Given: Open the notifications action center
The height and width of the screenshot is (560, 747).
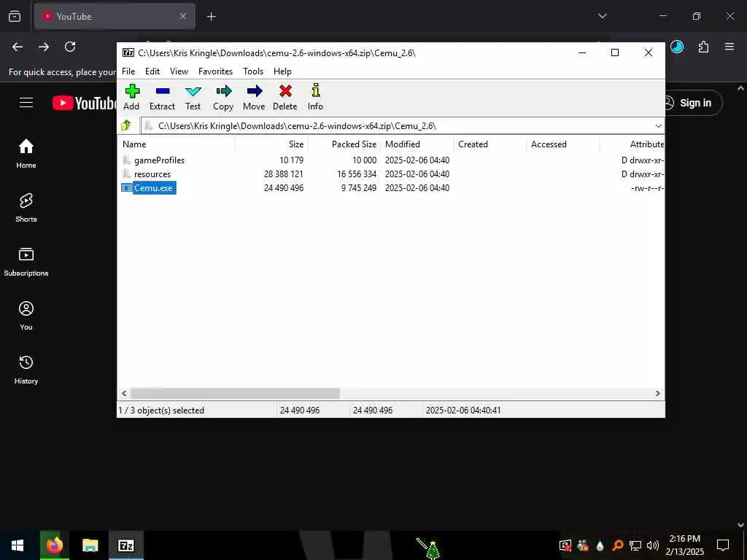Looking at the screenshot, I should pyautogui.click(x=723, y=545).
